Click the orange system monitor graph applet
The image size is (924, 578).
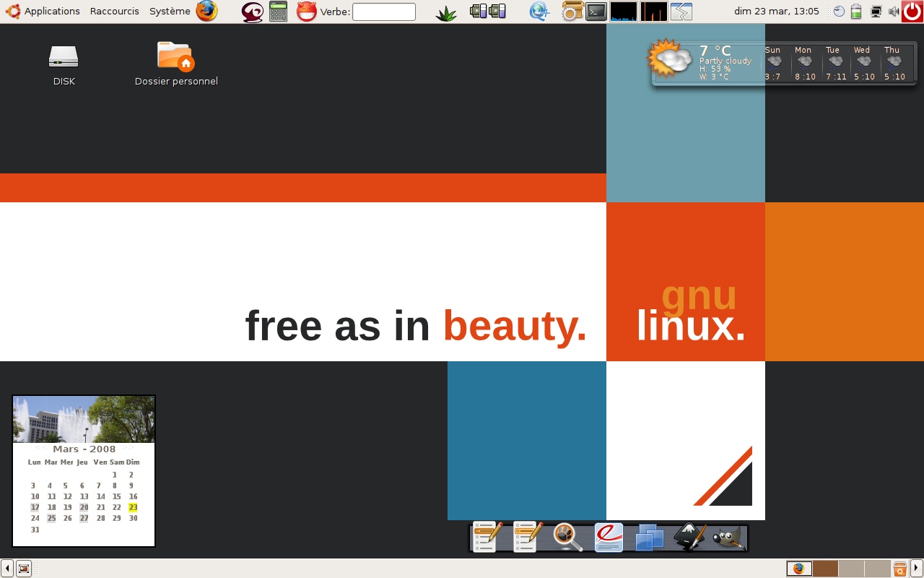pyautogui.click(x=654, y=12)
